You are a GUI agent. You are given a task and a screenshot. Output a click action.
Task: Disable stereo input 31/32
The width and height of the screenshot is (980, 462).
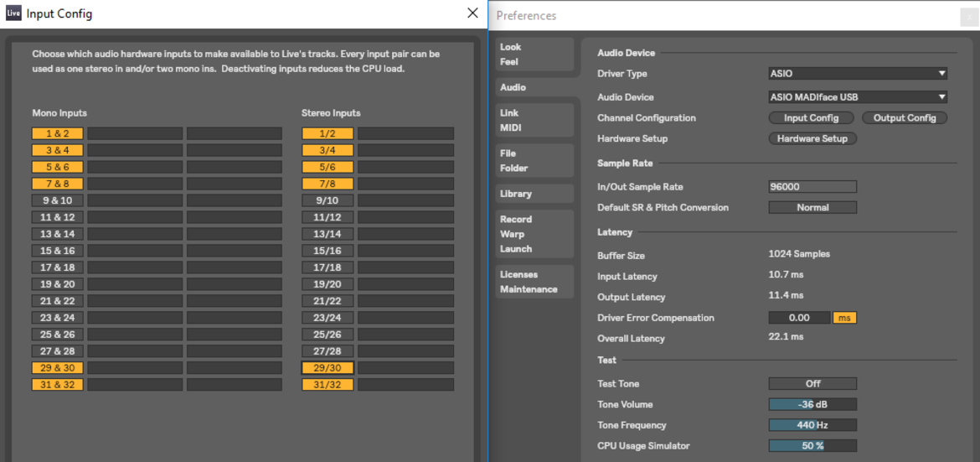328,384
